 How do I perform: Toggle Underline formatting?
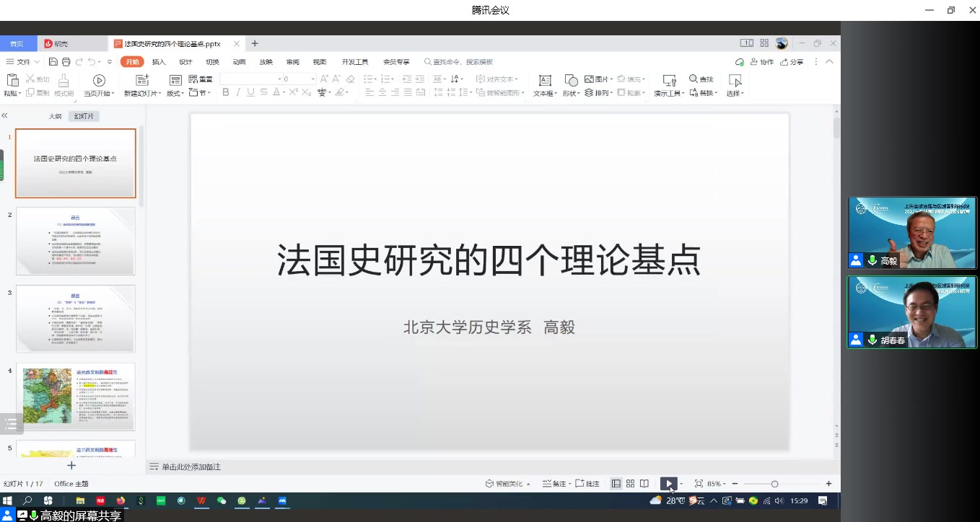point(250,92)
